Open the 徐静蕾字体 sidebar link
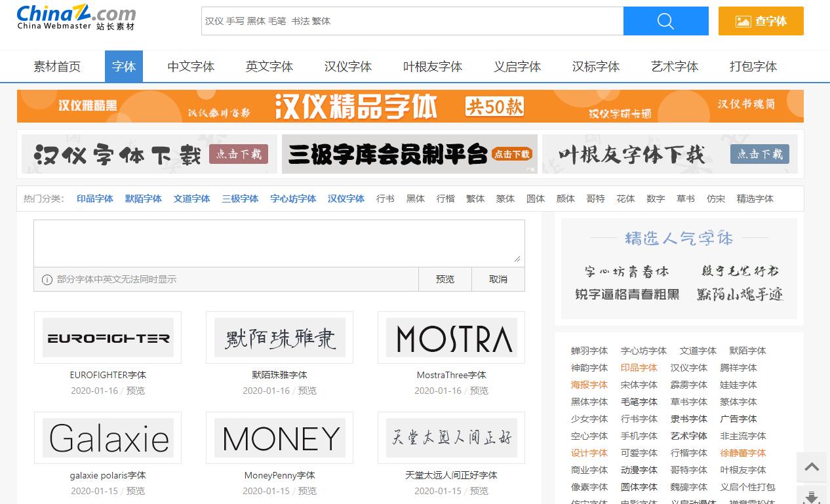Screen dimensions: 830x504 pos(743,453)
